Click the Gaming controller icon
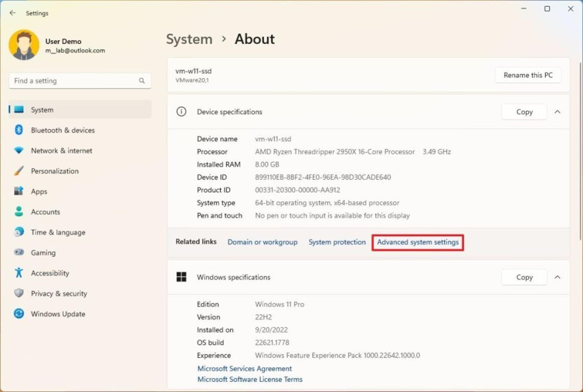This screenshot has width=583, height=392. click(x=19, y=252)
